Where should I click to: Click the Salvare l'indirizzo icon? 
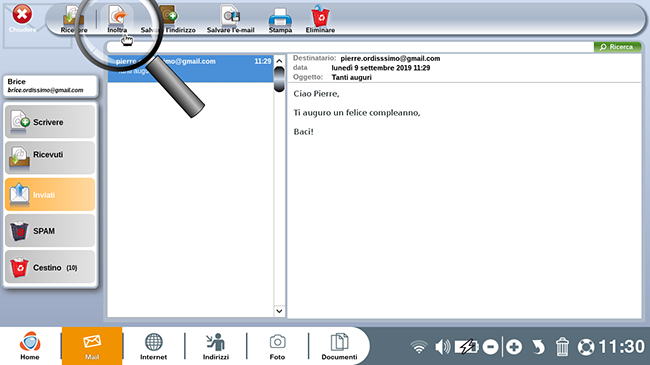(x=169, y=16)
